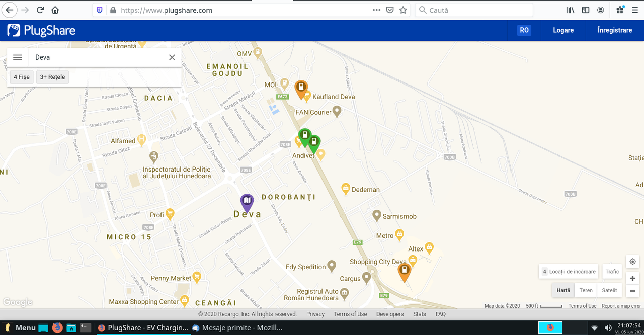Screen dimensions: 644x335
Task: Show the 4 Locații de încărcare list
Action: click(569, 271)
